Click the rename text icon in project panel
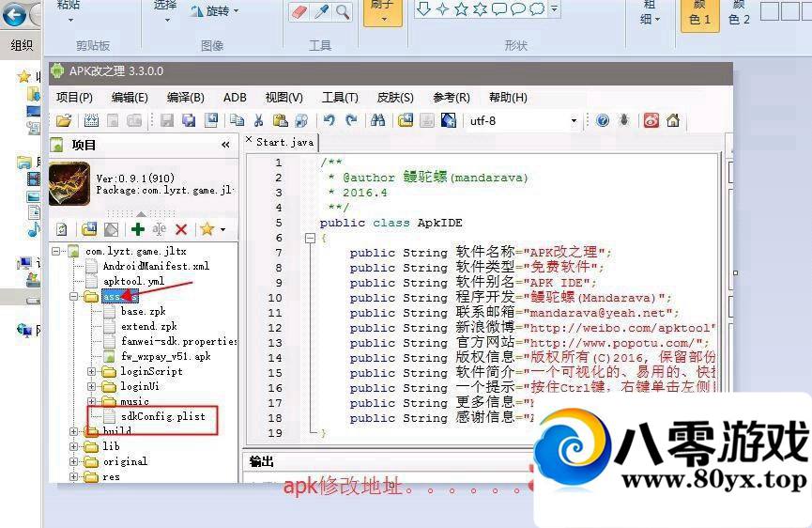 tap(159, 229)
